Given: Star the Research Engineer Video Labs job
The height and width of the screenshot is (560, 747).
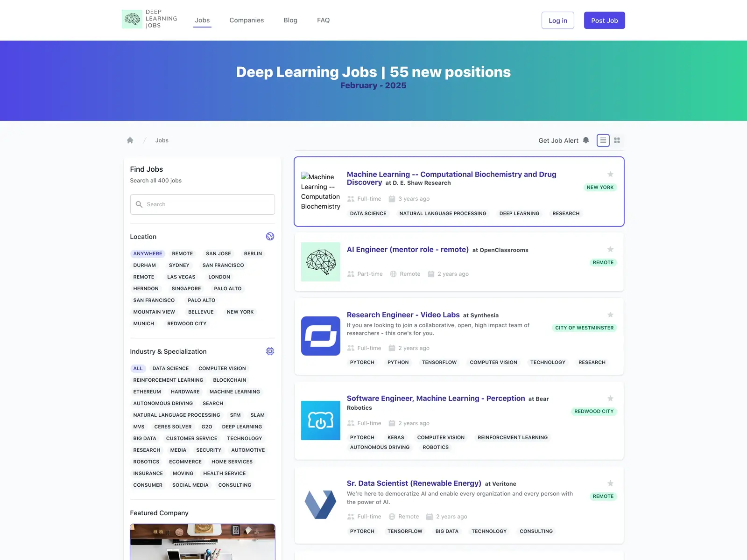Looking at the screenshot, I should click(610, 315).
